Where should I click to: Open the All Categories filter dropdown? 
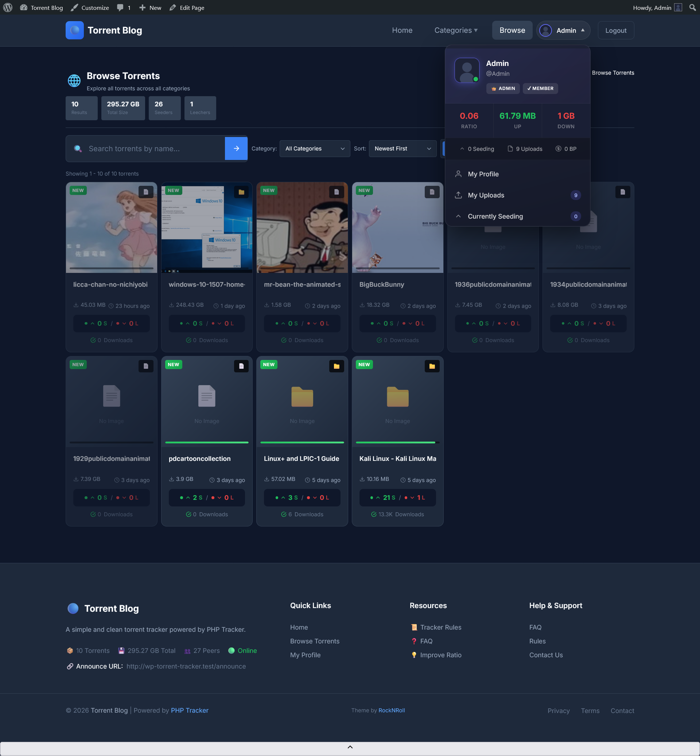(314, 148)
